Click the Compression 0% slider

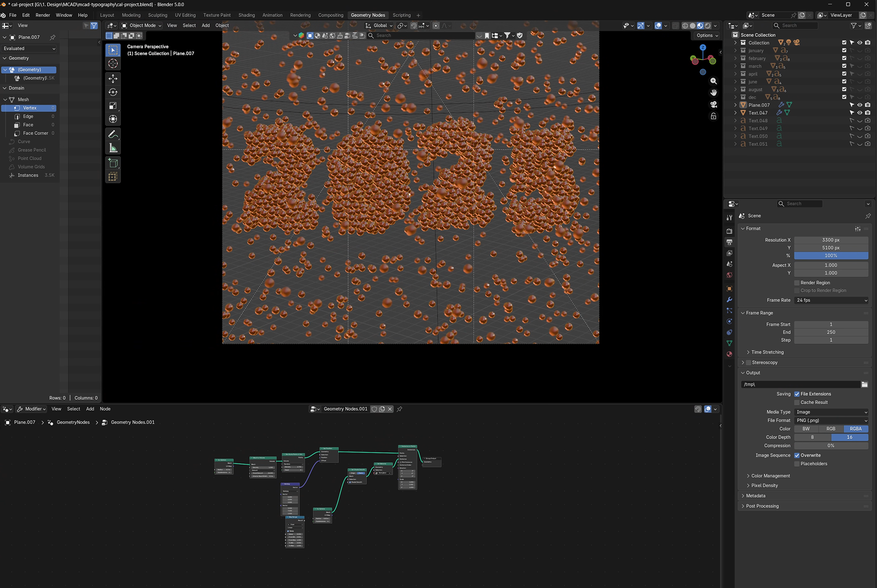point(831,446)
